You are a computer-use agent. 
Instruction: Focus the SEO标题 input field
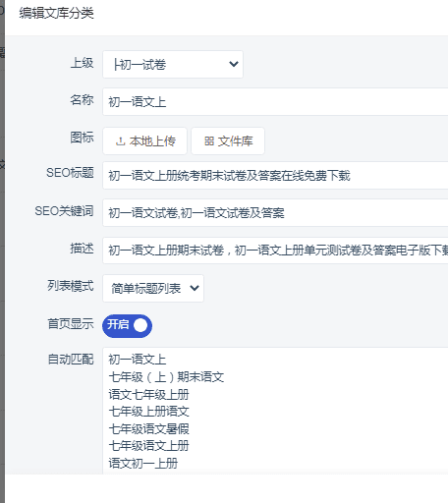click(275, 175)
